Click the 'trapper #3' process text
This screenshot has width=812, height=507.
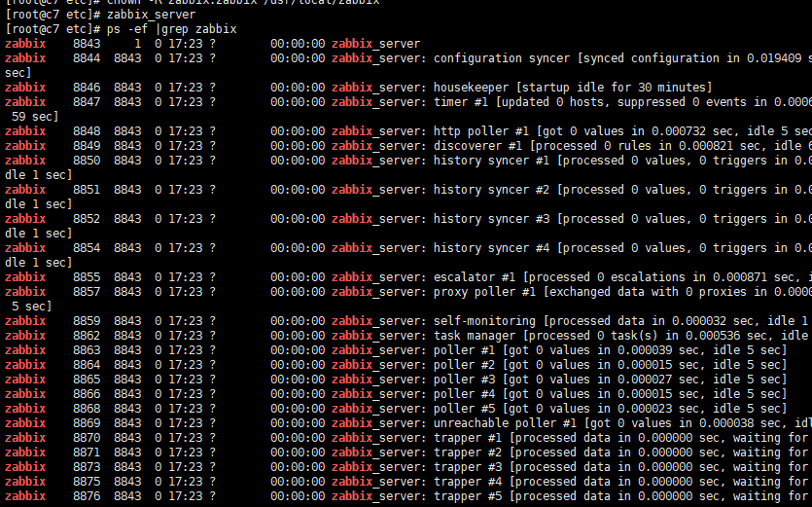click(x=468, y=466)
